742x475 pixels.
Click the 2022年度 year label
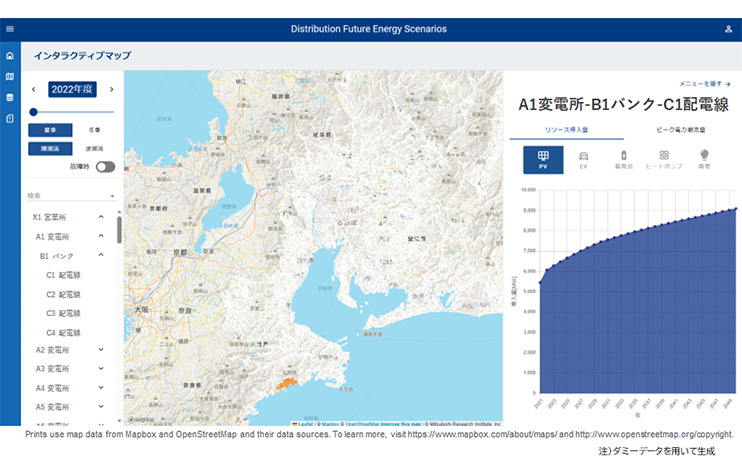point(72,89)
